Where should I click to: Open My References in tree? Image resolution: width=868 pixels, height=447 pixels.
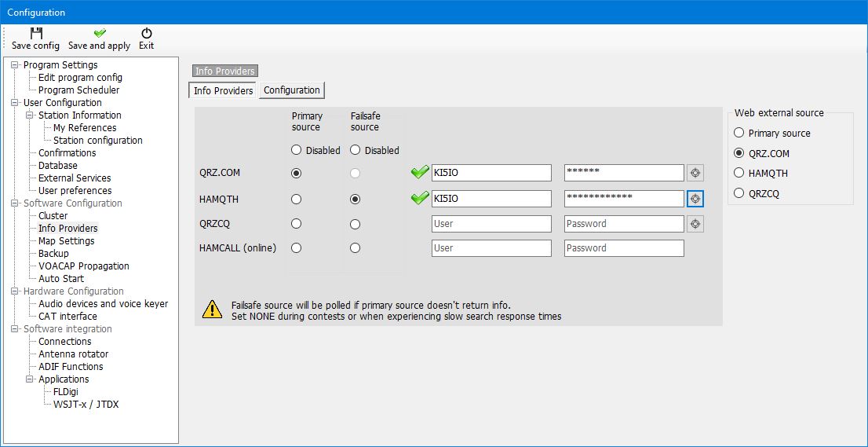[x=85, y=128]
